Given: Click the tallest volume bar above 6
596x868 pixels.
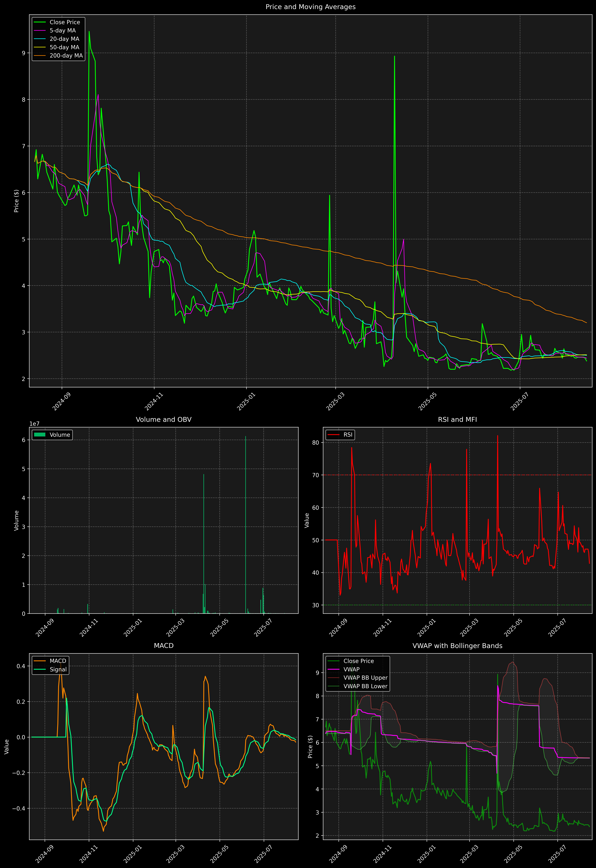Looking at the screenshot, I should point(245,525).
